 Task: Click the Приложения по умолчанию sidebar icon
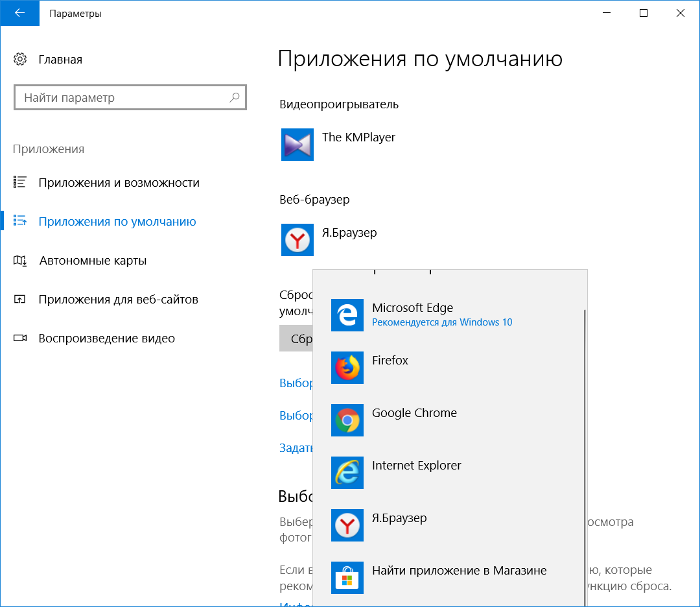[x=19, y=220]
